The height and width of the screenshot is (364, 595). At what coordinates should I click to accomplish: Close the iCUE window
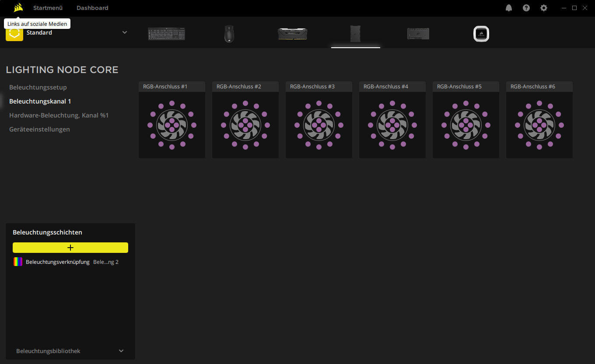coord(585,8)
